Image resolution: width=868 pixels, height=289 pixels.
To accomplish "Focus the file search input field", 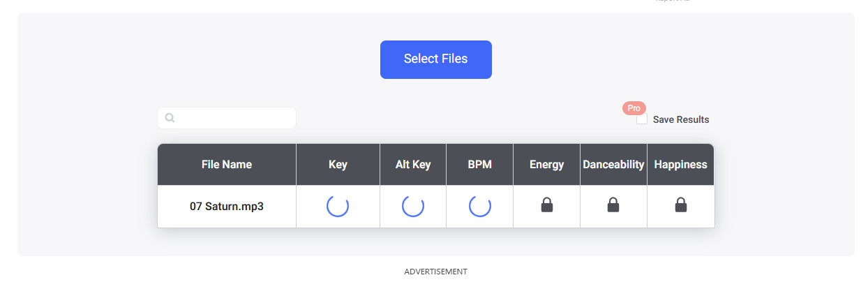I will tap(227, 118).
